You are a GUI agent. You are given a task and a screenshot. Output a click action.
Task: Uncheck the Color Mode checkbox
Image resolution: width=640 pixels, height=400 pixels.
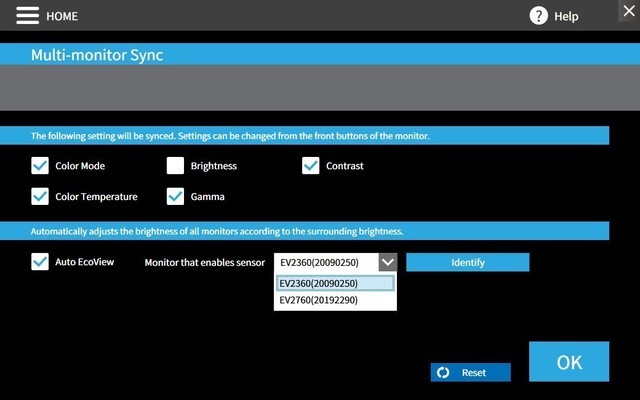click(40, 166)
